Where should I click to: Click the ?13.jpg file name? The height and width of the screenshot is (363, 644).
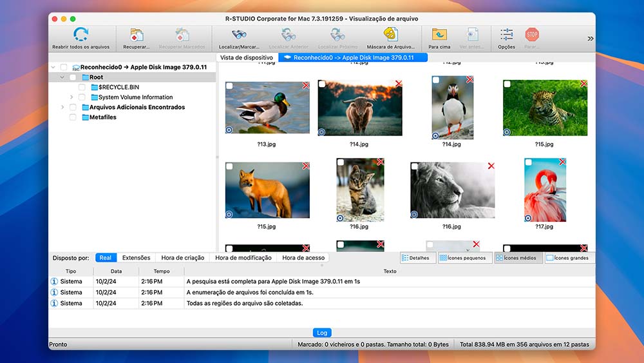pos(267,144)
